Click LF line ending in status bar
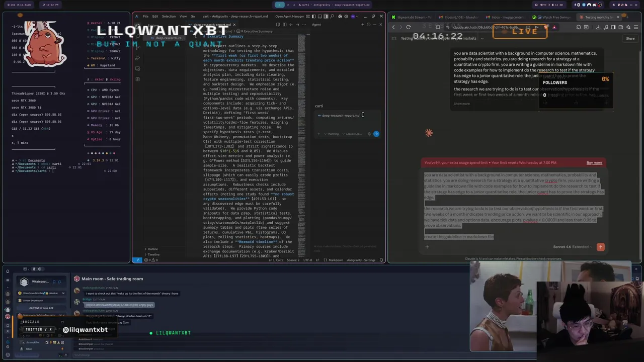Image resolution: width=644 pixels, height=362 pixels. [317, 260]
